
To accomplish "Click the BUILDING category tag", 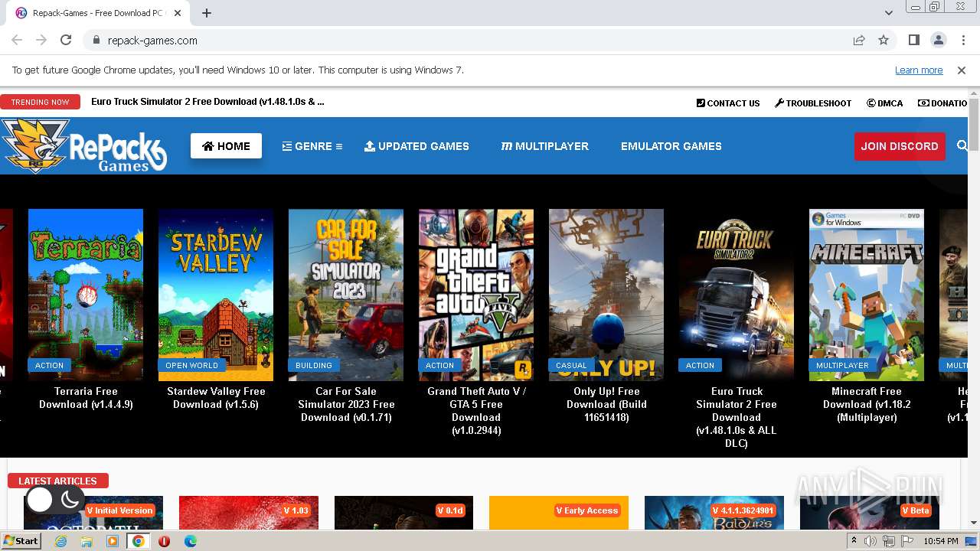I will click(x=314, y=365).
